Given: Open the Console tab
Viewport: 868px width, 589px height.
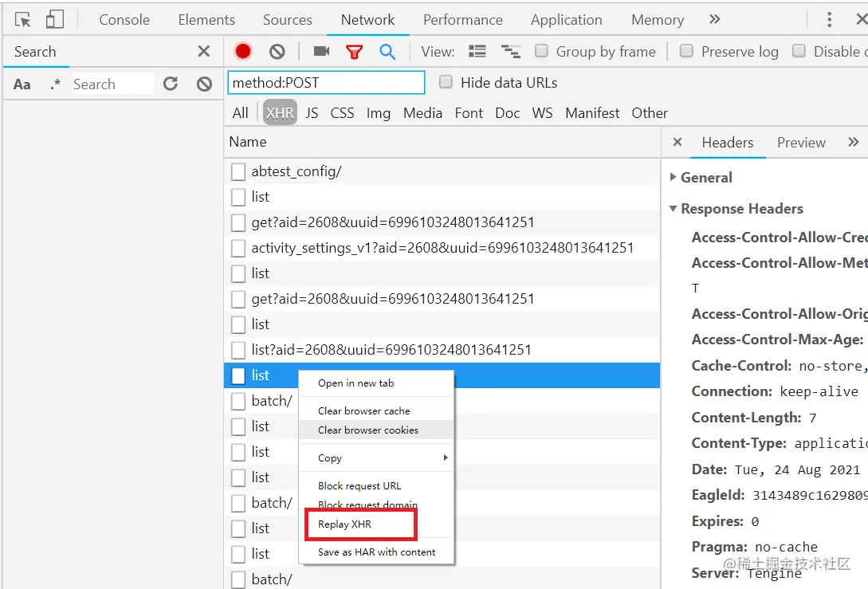Looking at the screenshot, I should click(x=124, y=20).
